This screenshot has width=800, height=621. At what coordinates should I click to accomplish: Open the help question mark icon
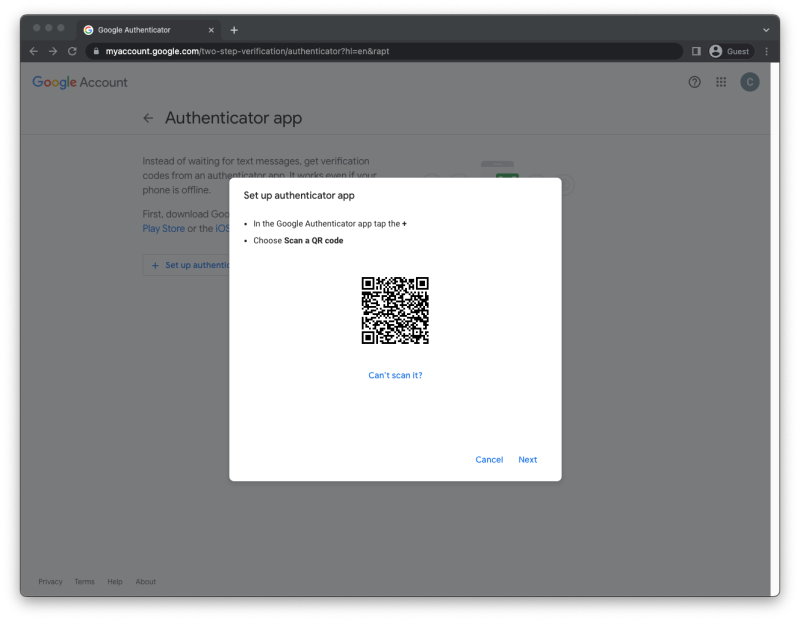click(695, 82)
